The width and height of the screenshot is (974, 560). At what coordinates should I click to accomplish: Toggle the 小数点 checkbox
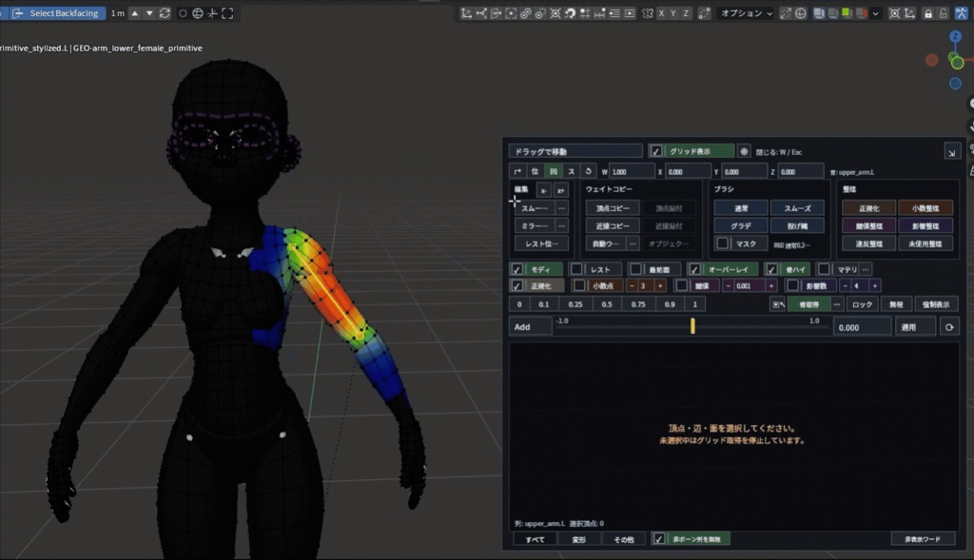[579, 285]
